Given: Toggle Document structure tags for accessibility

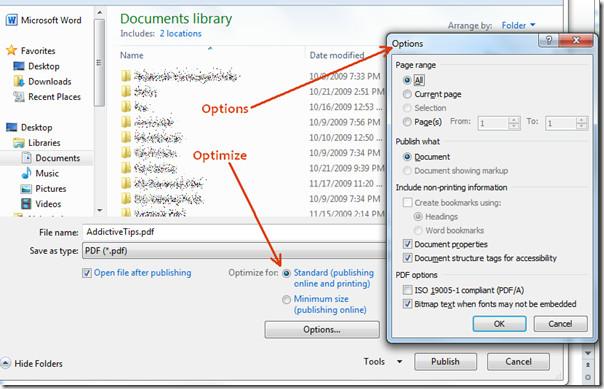Looking at the screenshot, I should 407,258.
